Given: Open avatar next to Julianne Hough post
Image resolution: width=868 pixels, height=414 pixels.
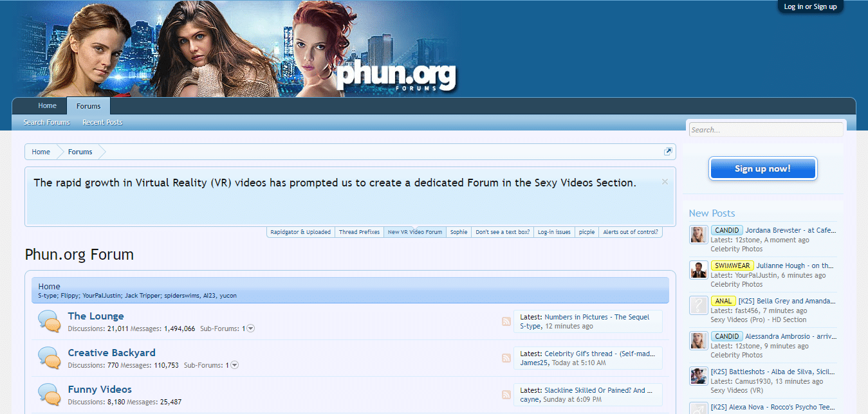Looking at the screenshot, I should [x=699, y=270].
